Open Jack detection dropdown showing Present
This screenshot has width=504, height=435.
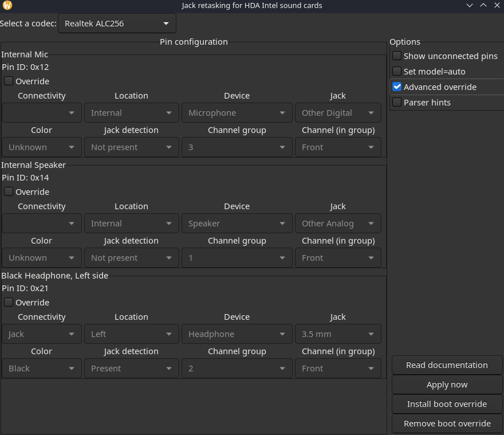(131, 369)
